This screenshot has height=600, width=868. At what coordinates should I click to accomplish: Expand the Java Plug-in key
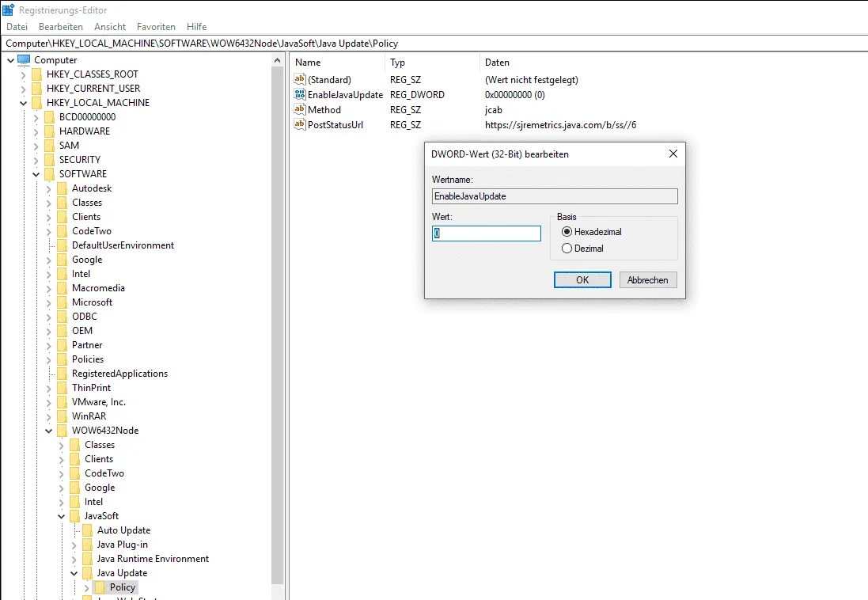(x=74, y=545)
